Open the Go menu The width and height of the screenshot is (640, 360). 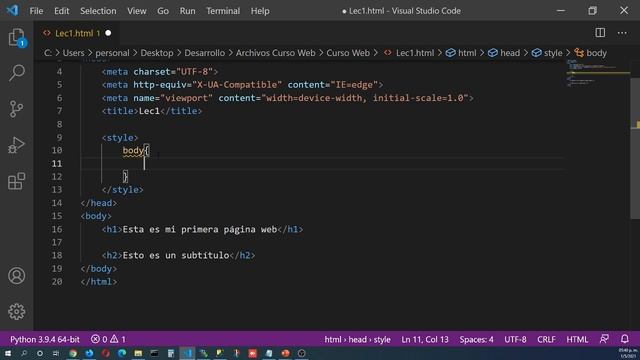(x=163, y=11)
